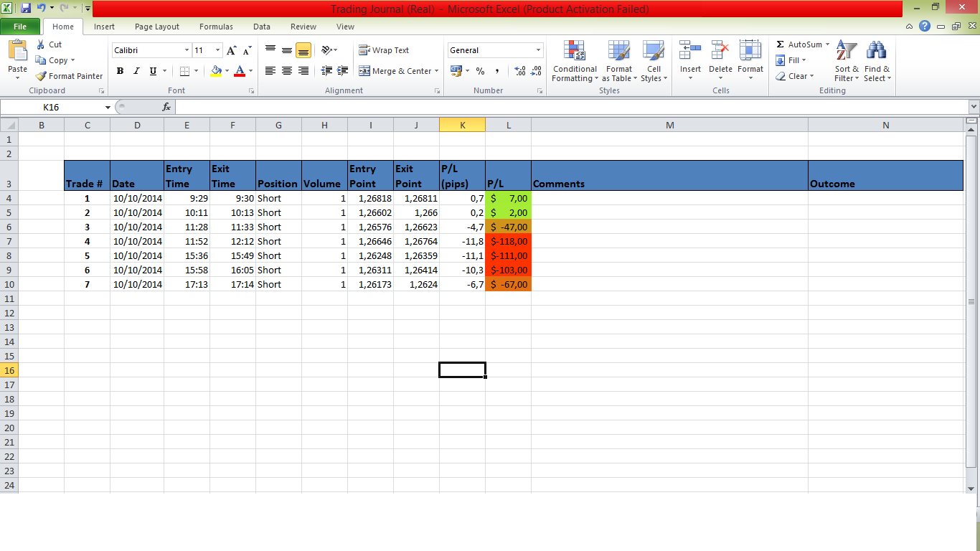Toggle bold formatting
Image resolution: width=980 pixels, height=551 pixels.
pyautogui.click(x=120, y=71)
